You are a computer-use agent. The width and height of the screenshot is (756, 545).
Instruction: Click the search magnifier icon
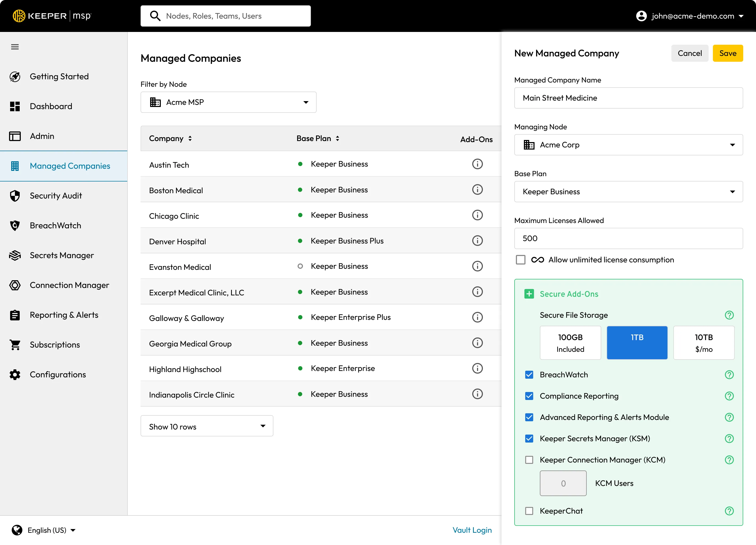pos(155,16)
